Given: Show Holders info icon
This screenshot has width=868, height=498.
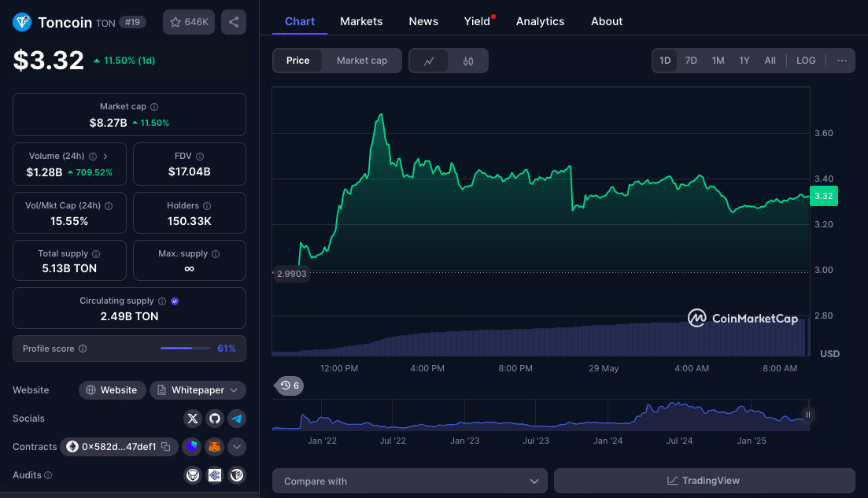Looking at the screenshot, I should click(x=207, y=206).
